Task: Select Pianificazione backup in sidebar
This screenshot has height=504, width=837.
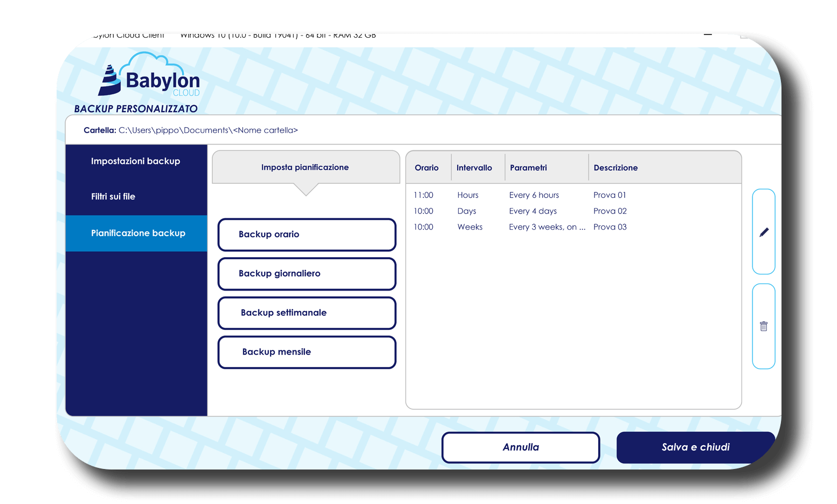Action: [137, 233]
